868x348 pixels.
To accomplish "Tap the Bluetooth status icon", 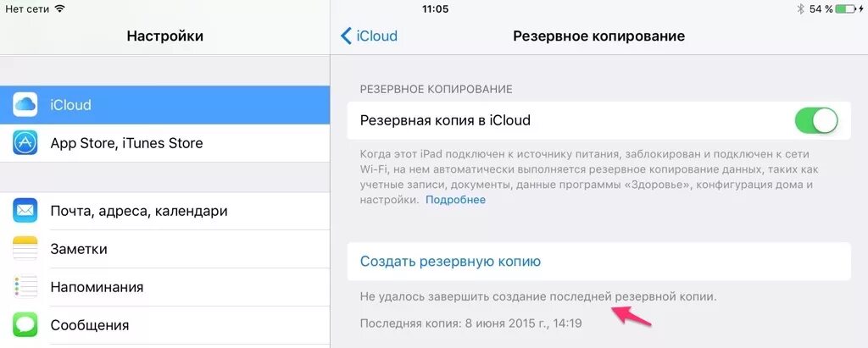I will pos(800,8).
